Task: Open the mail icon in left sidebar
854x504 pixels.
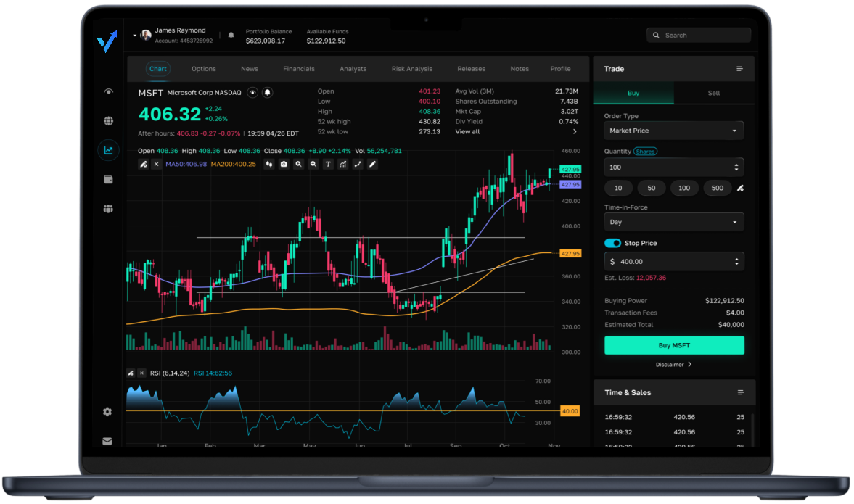Action: 107,441
